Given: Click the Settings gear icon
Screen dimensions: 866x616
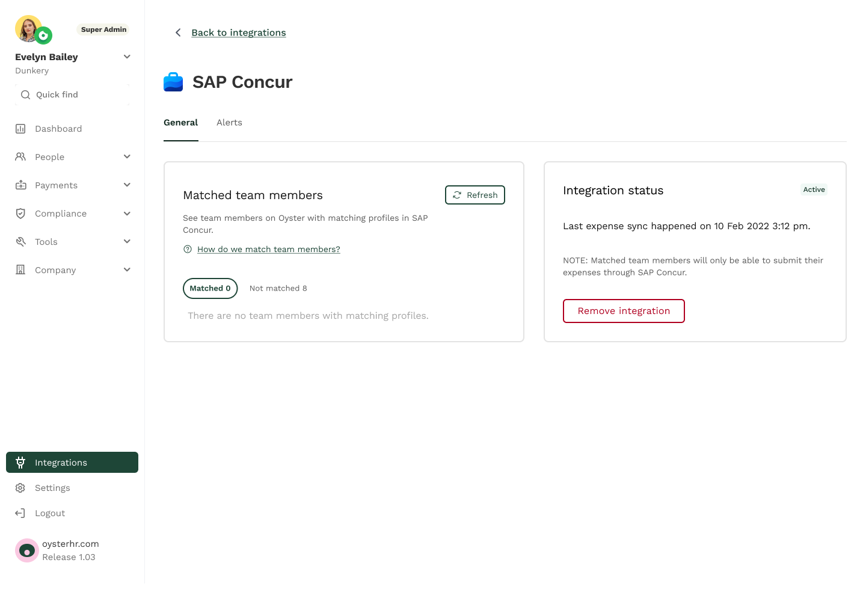Looking at the screenshot, I should pos(20,488).
